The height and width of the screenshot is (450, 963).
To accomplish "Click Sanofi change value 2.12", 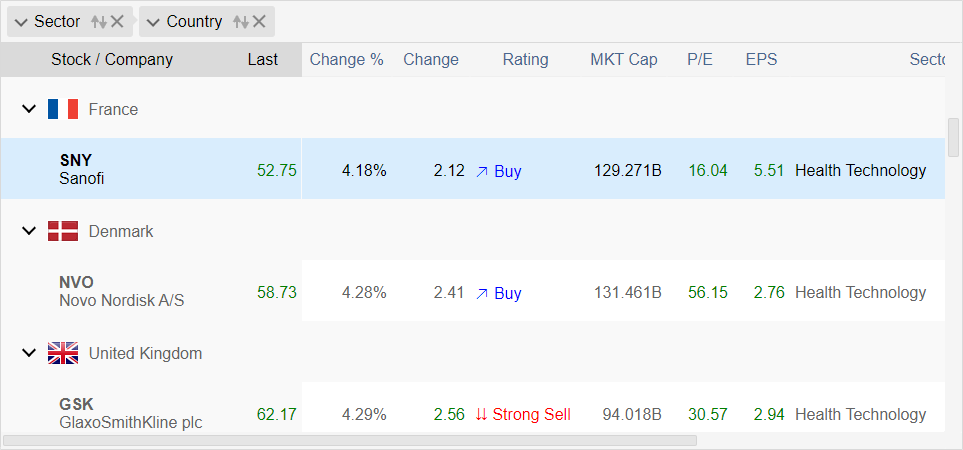I will coord(449,171).
